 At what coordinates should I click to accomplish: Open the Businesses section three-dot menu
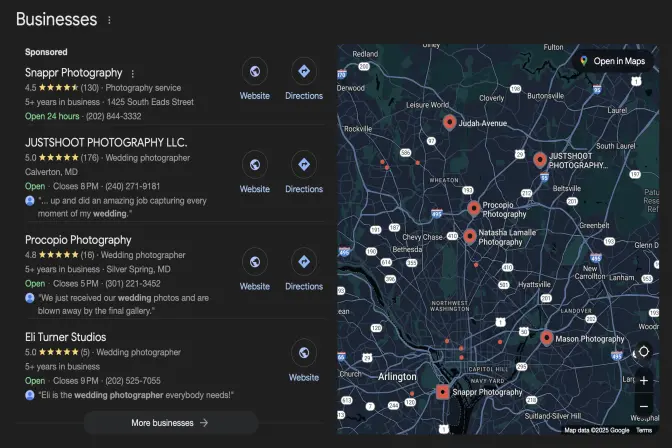(x=109, y=20)
